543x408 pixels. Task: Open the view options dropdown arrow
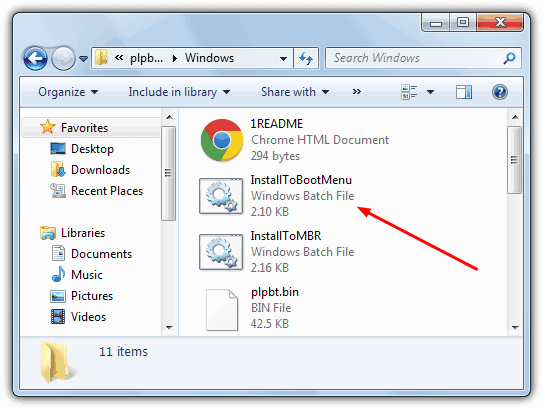(x=430, y=92)
